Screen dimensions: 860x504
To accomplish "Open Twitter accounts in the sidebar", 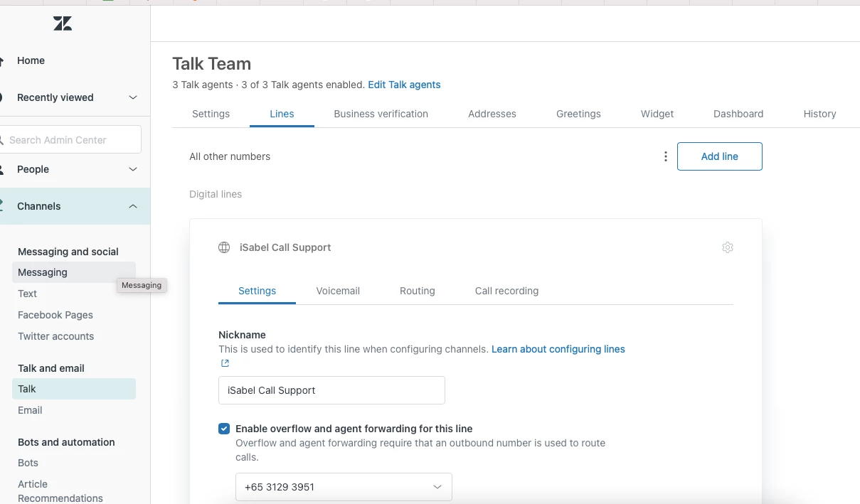I will (x=55, y=336).
